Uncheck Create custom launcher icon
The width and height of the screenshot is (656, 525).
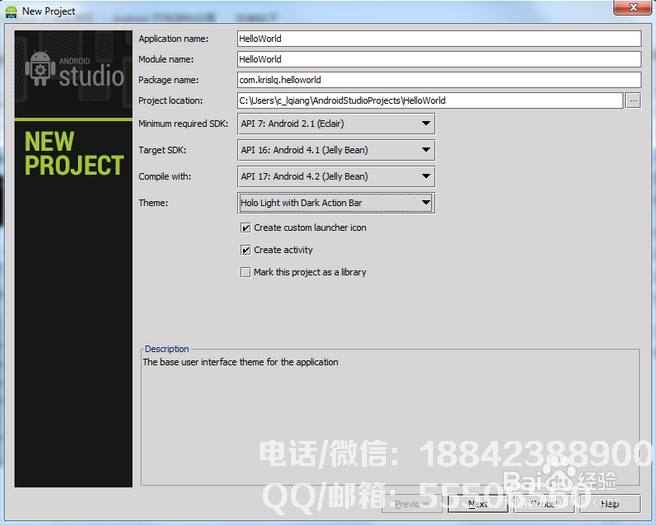(246, 228)
